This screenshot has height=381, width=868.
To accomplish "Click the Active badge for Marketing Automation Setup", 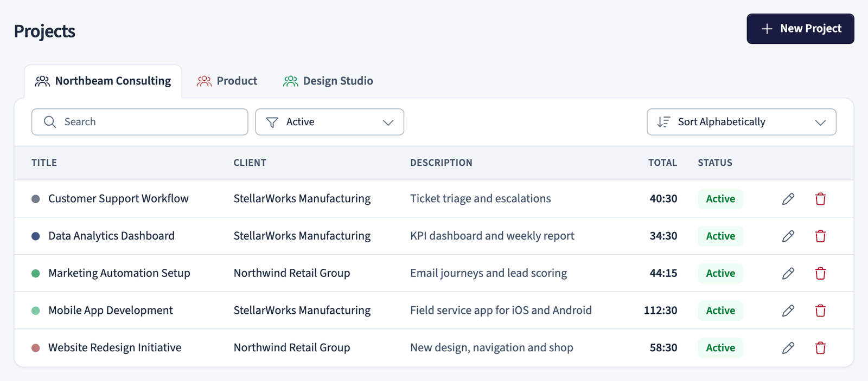I will click(x=720, y=273).
